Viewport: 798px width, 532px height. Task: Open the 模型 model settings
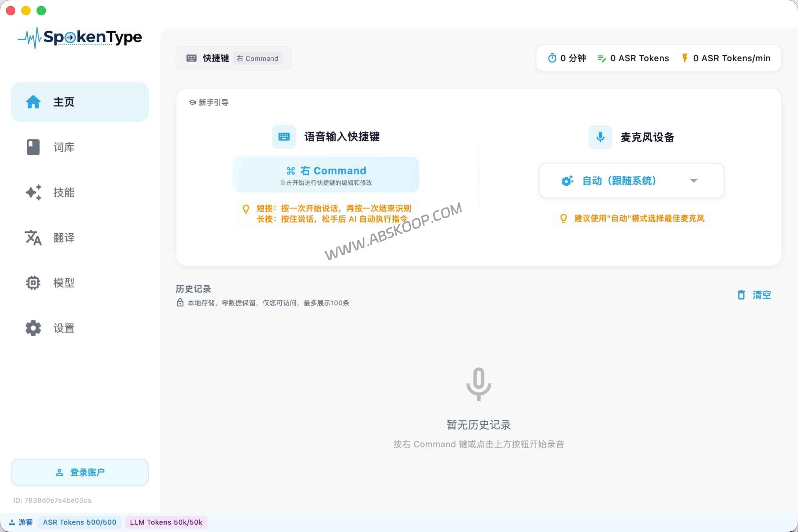(x=79, y=283)
